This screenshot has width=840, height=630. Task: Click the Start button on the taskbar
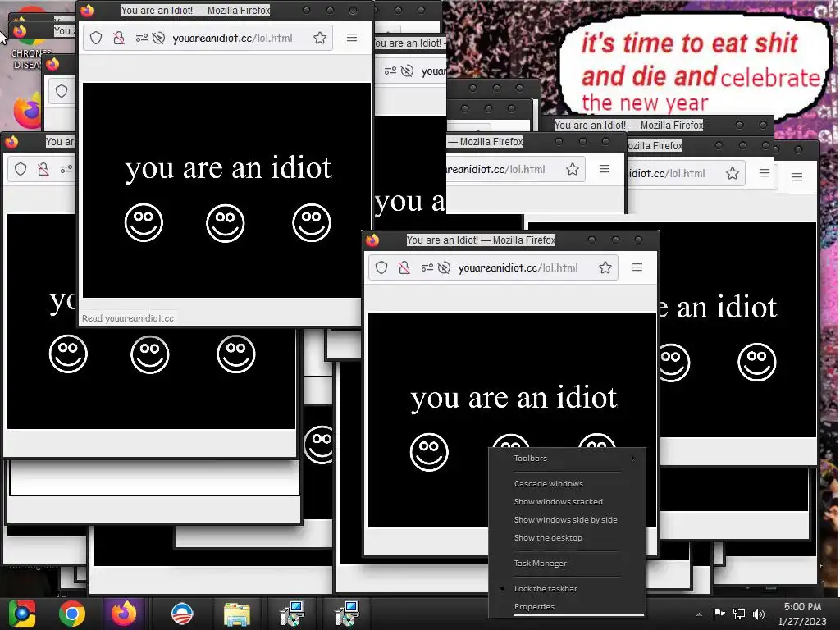(22, 614)
